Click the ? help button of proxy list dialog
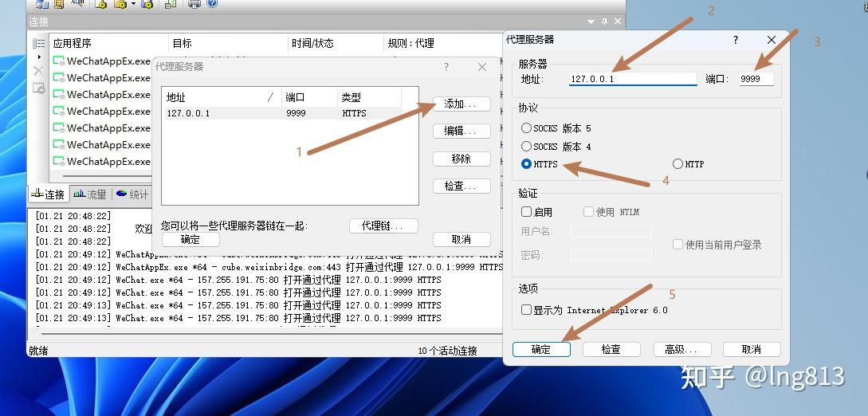The image size is (868, 416). [446, 67]
